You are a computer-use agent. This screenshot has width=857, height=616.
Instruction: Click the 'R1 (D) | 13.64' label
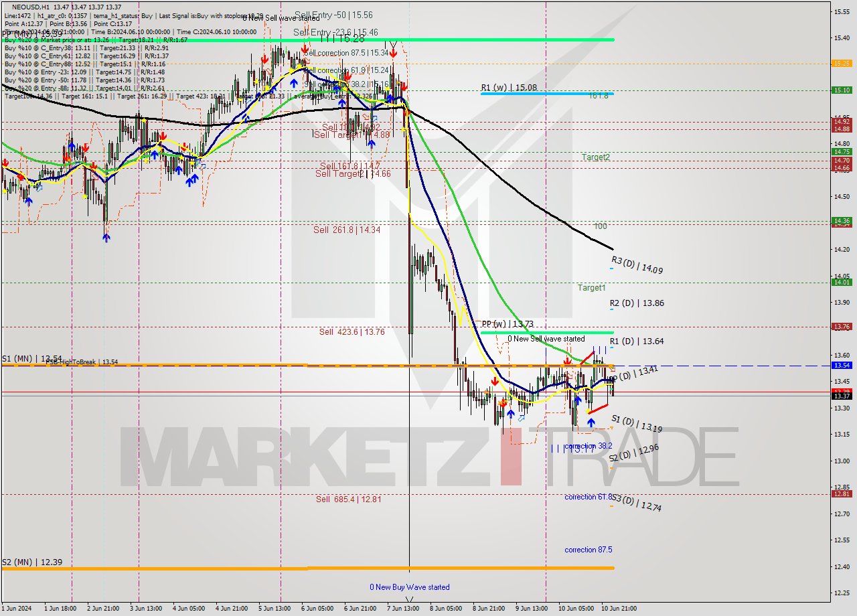(637, 341)
